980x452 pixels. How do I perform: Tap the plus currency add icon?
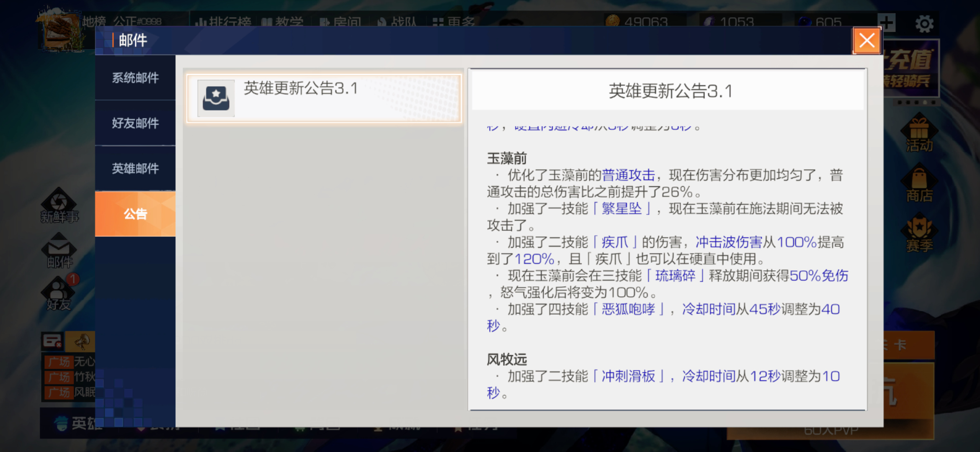(x=887, y=23)
